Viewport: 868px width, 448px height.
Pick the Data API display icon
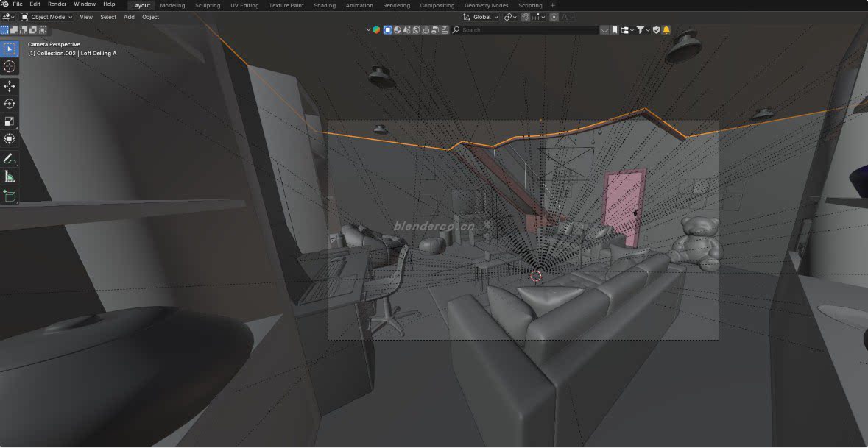point(416,30)
